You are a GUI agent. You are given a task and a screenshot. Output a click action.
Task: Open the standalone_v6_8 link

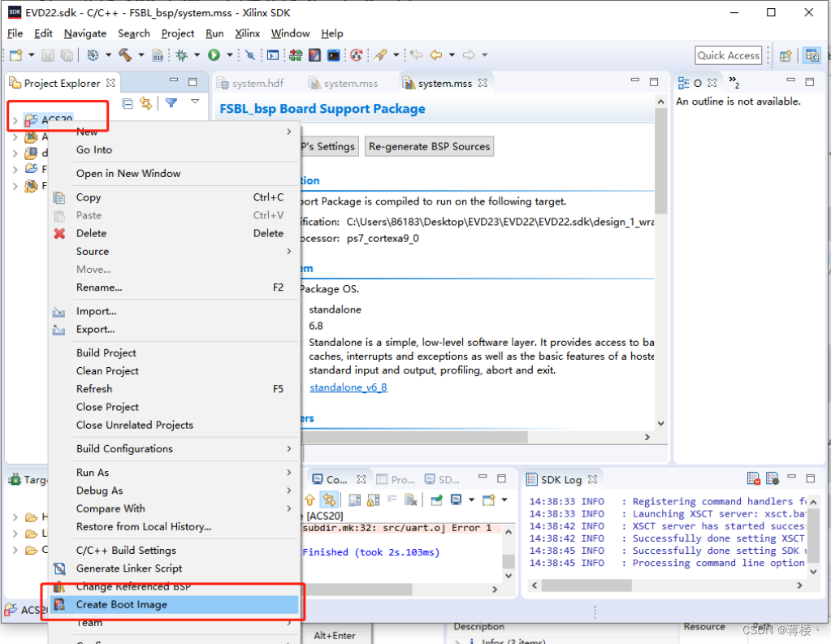(348, 387)
